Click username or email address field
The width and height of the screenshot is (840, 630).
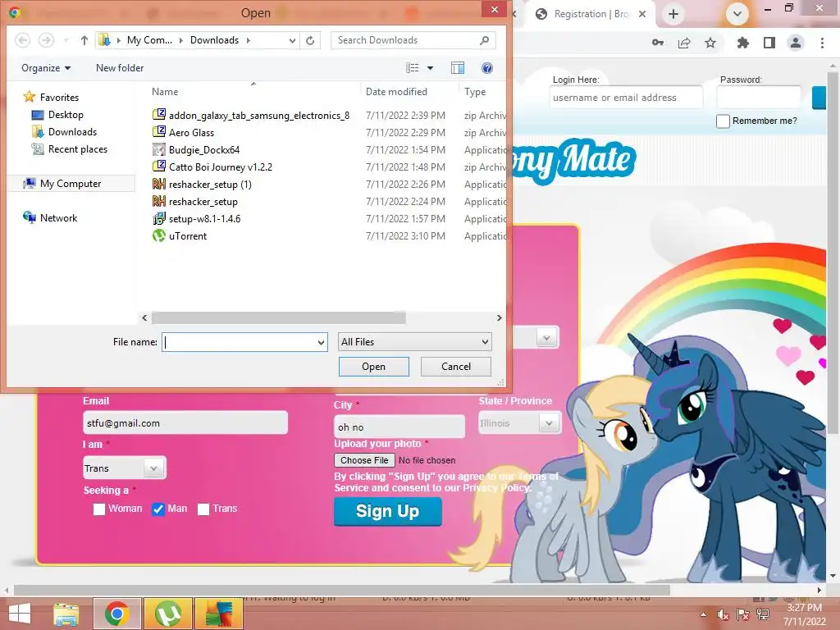coord(626,98)
